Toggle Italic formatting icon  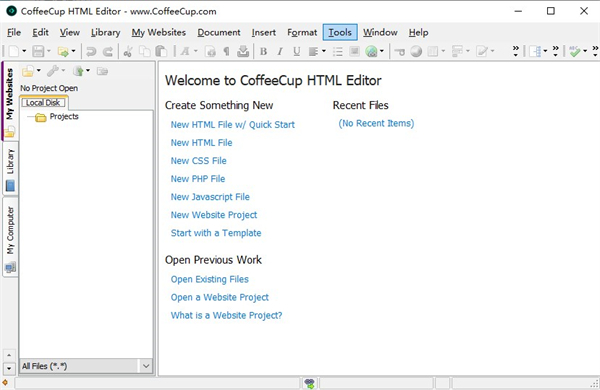point(280,51)
